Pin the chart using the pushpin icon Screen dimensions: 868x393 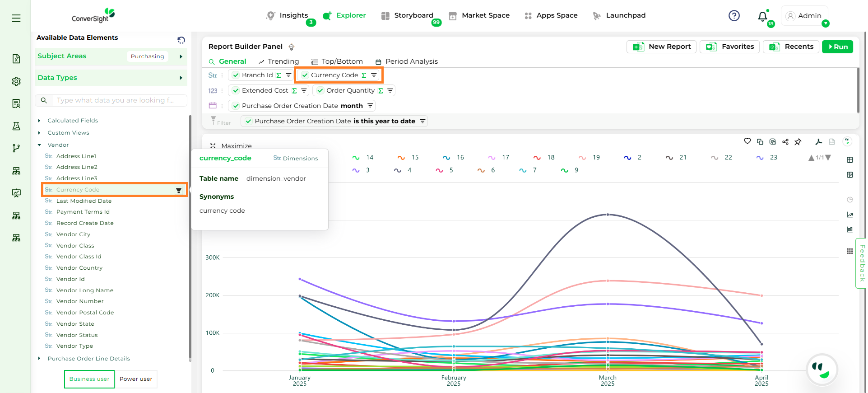tap(798, 142)
